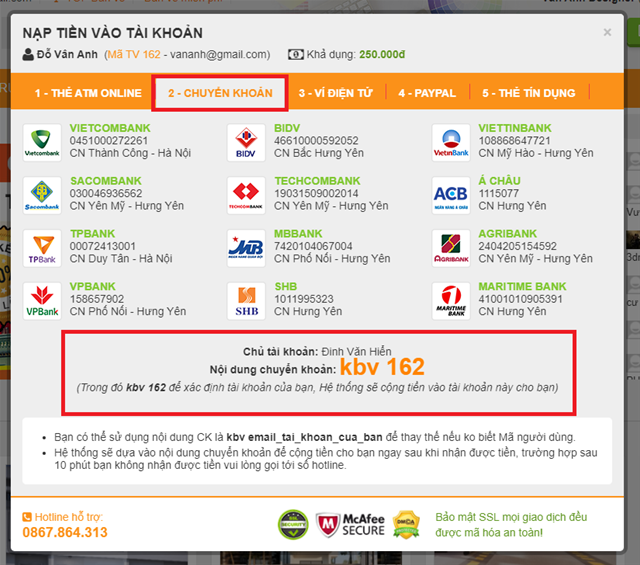Open the Thẻ tín dụng tab
640x565 pixels.
point(529,93)
